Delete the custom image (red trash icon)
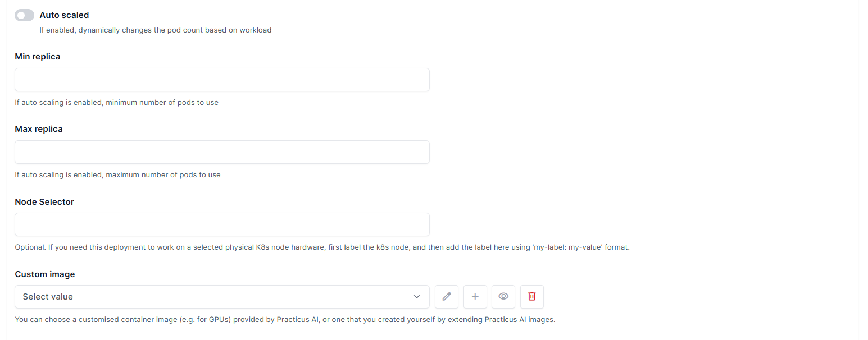This screenshot has width=868, height=340. click(x=531, y=296)
